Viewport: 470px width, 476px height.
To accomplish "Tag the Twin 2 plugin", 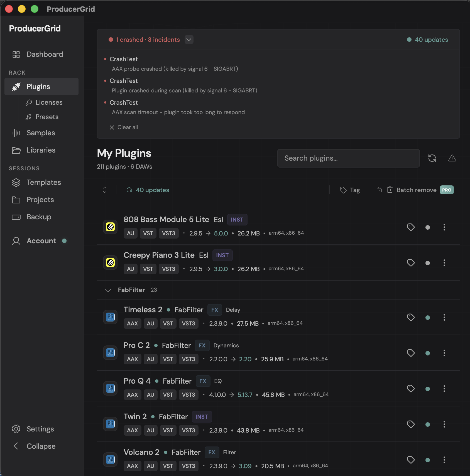I will click(x=411, y=424).
